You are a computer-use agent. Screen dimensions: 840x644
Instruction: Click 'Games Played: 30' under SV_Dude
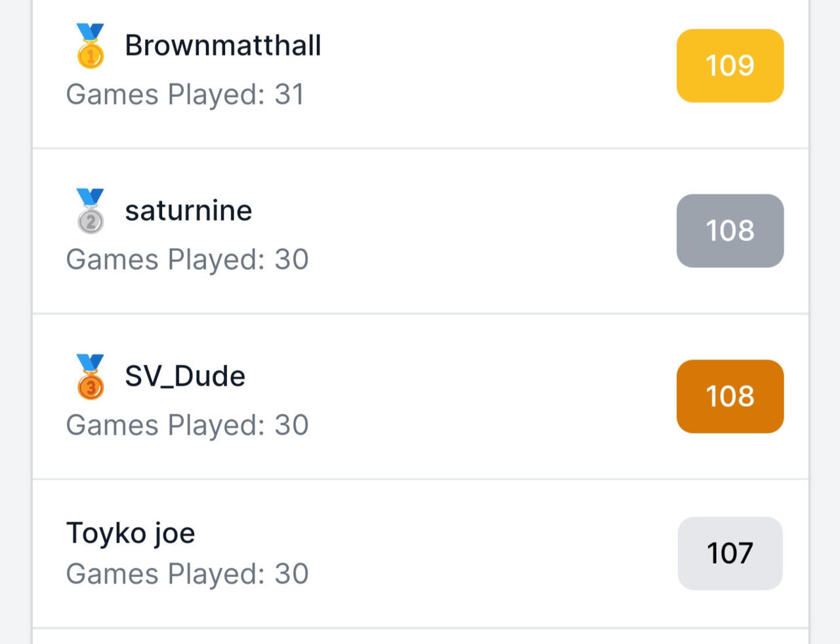coord(187,425)
